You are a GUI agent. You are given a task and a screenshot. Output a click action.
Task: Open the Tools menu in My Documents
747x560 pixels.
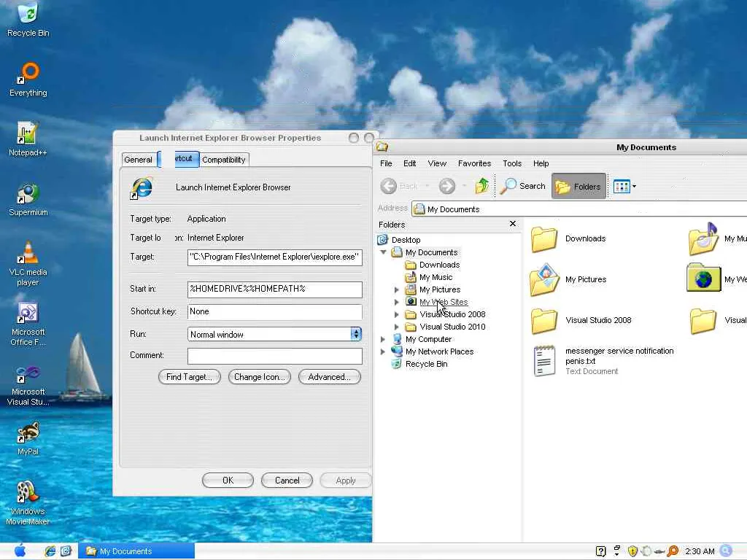coord(512,163)
